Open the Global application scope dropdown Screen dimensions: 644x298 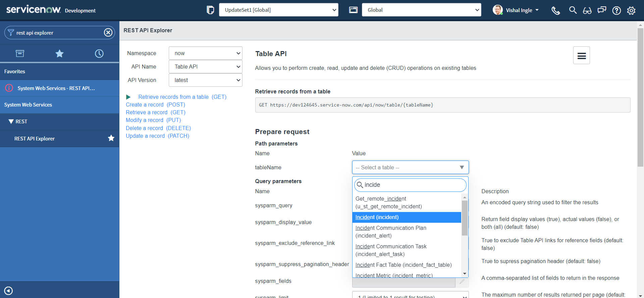click(x=421, y=10)
